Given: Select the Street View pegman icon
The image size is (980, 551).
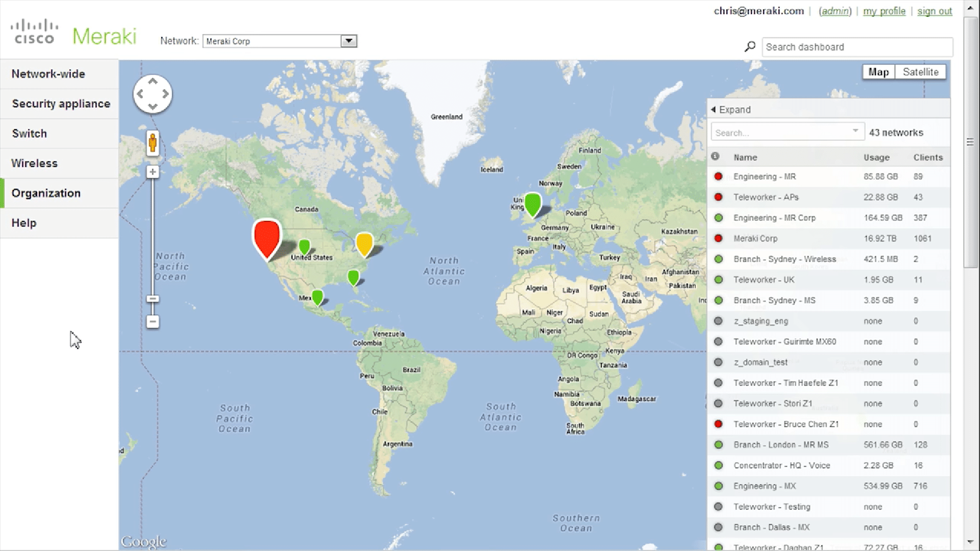Looking at the screenshot, I should [153, 143].
